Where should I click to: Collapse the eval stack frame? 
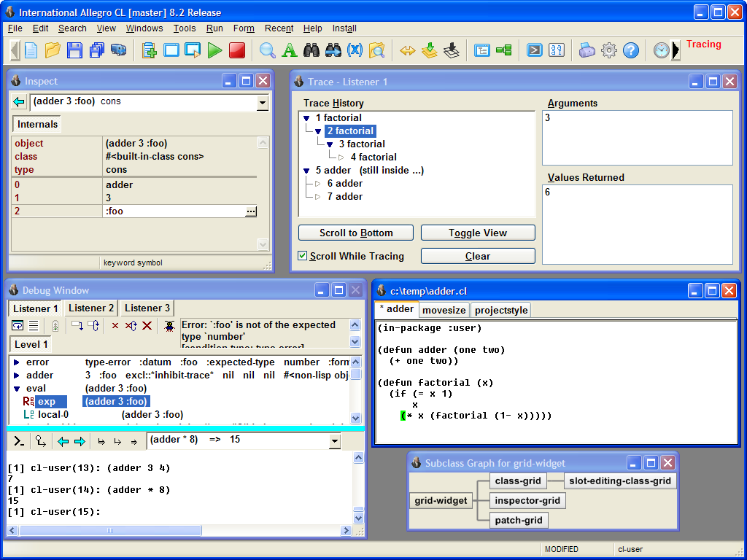pos(17,389)
